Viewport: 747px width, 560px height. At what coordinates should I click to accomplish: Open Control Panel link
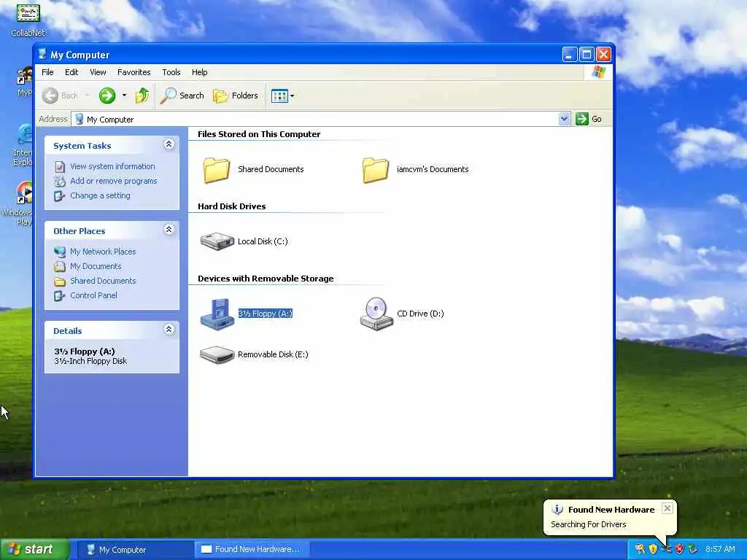(93, 295)
